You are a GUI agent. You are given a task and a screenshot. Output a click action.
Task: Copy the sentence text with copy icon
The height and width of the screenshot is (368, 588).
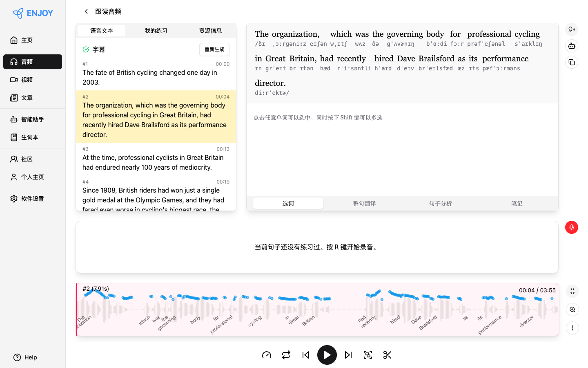[x=572, y=62]
